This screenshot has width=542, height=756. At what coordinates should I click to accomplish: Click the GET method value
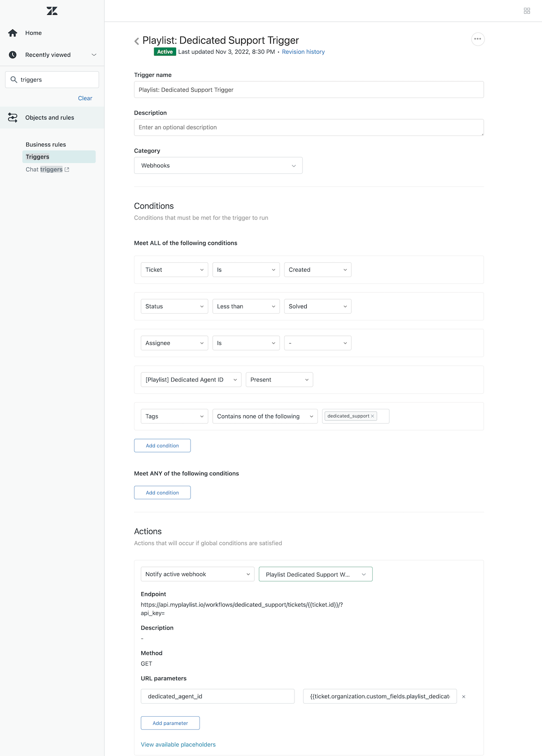[146, 664]
